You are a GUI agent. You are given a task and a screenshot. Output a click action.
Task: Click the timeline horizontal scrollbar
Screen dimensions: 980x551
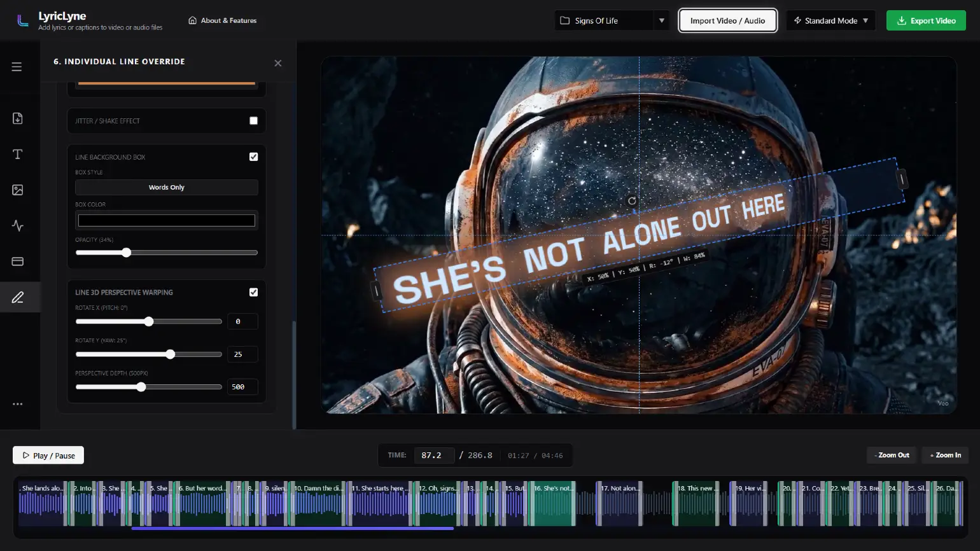pos(293,528)
